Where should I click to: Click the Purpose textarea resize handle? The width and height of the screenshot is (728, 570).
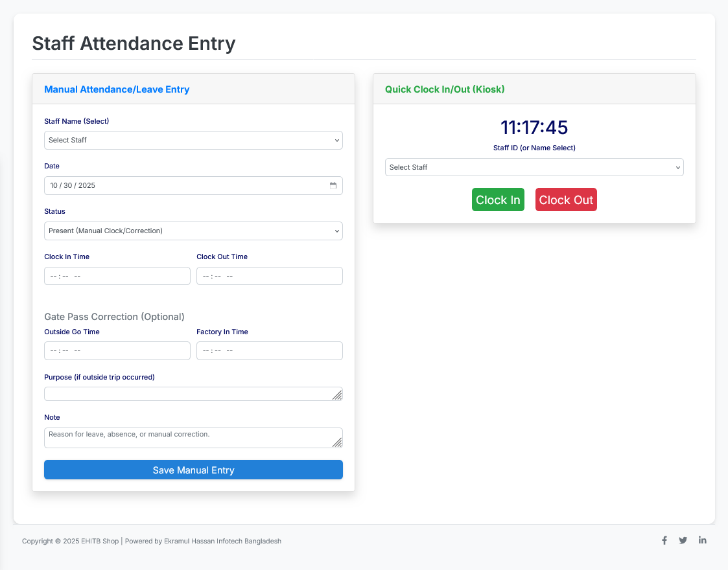coord(337,395)
